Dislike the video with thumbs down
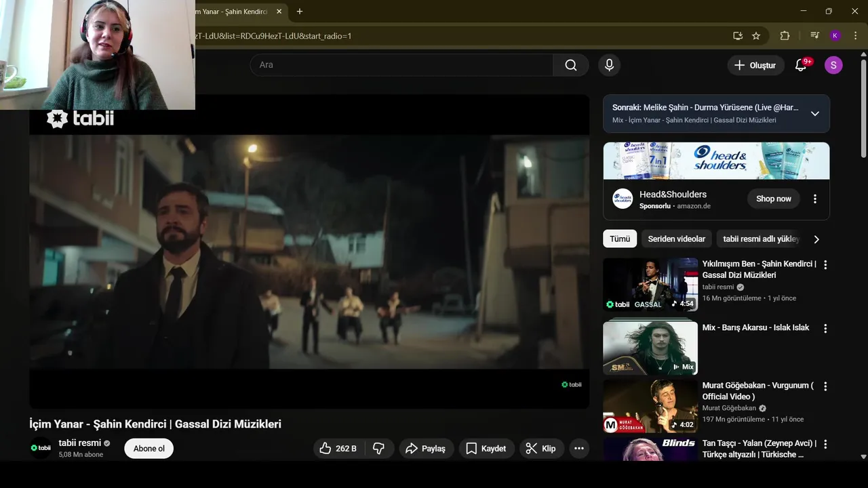Image resolution: width=868 pixels, height=488 pixels. [x=379, y=448]
